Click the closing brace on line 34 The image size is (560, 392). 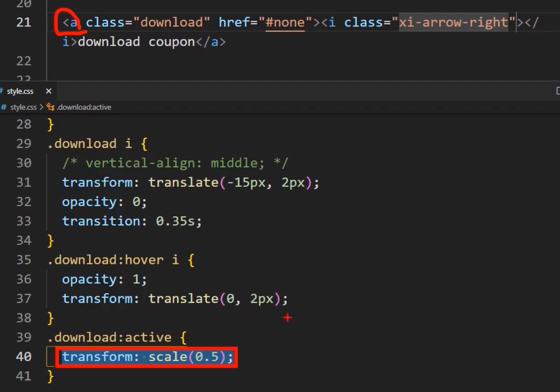click(x=50, y=241)
